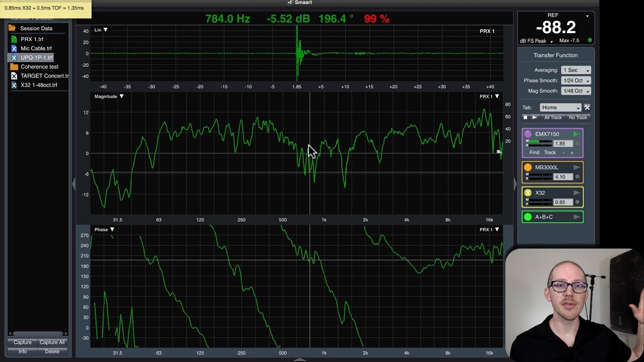This screenshot has height=362, width=644.
Task: Click the X32 delay field showing 0.85
Action: (562, 202)
